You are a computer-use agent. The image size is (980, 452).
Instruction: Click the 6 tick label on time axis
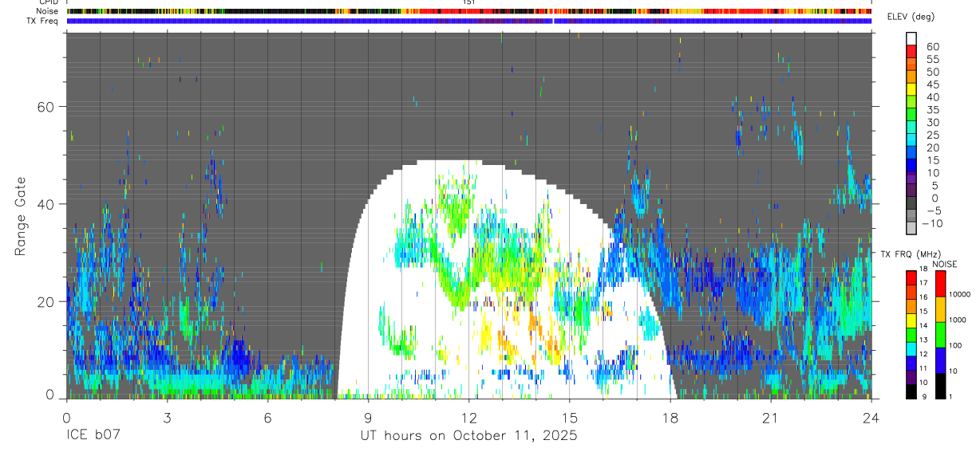tap(267, 418)
